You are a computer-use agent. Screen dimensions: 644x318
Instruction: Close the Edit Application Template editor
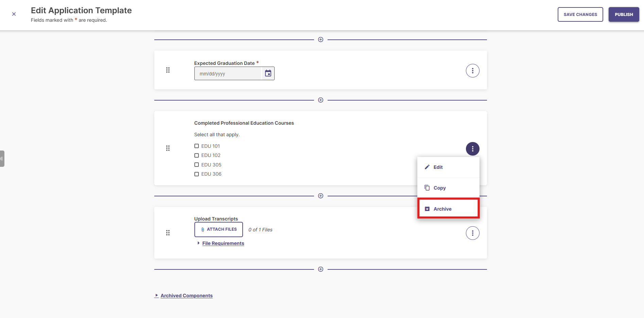click(14, 14)
